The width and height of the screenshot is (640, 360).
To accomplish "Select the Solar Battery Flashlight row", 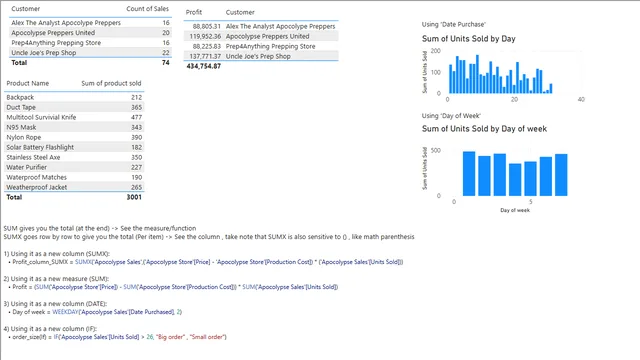I will (74, 147).
